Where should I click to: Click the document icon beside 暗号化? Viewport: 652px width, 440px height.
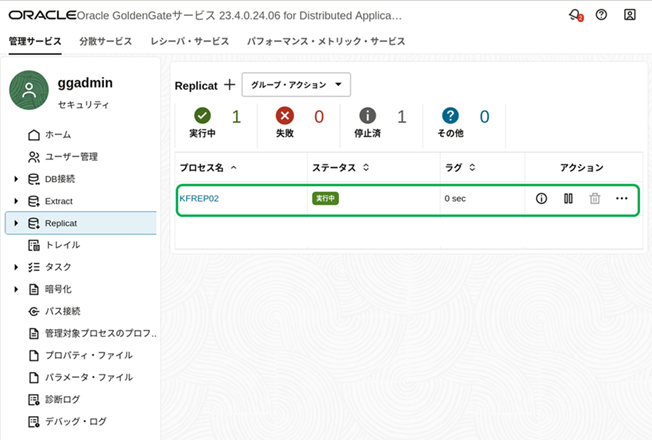tap(34, 289)
